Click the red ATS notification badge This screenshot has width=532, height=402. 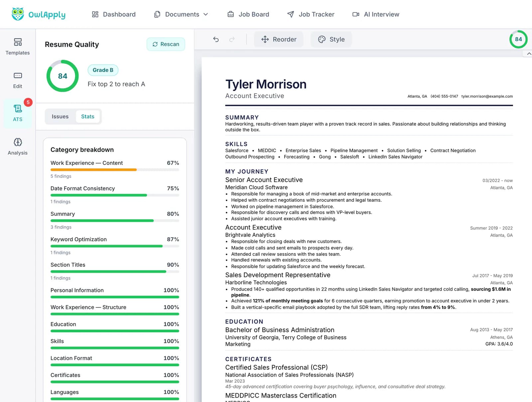(x=28, y=102)
